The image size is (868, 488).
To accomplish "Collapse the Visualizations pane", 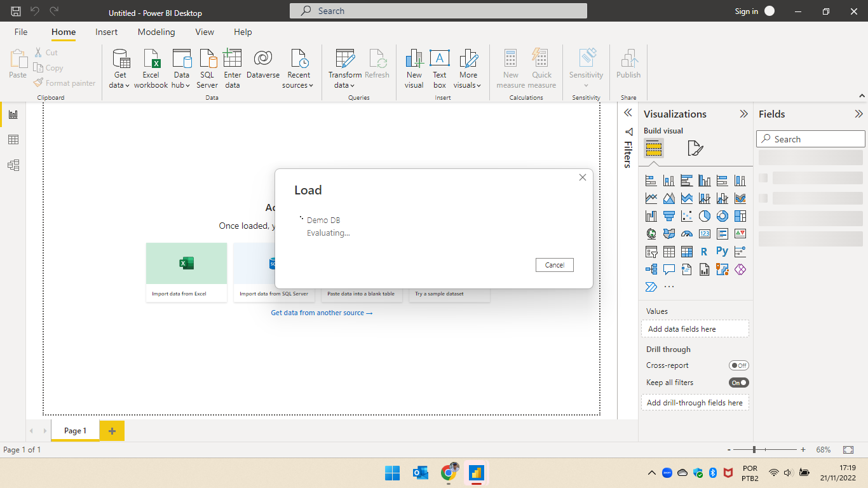I will (x=743, y=114).
